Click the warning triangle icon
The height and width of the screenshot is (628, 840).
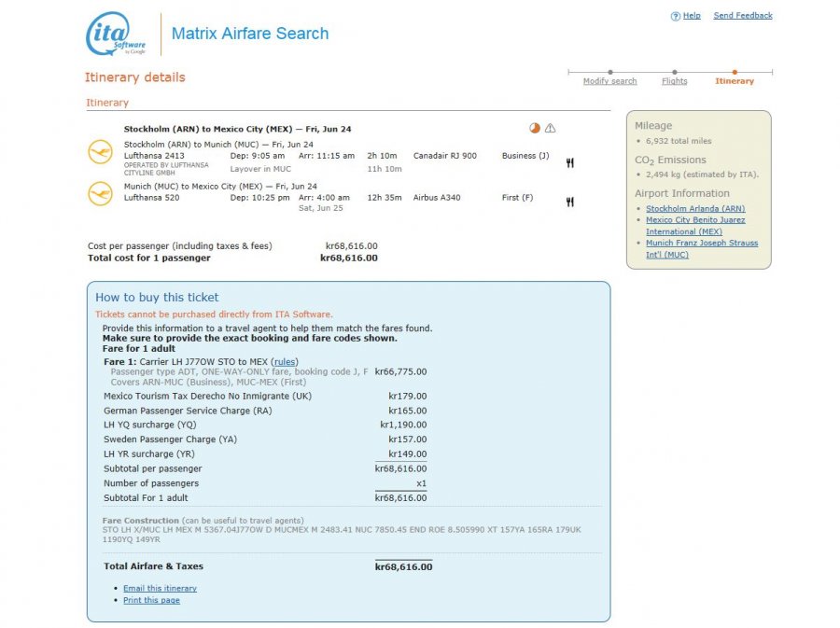pyautogui.click(x=550, y=129)
